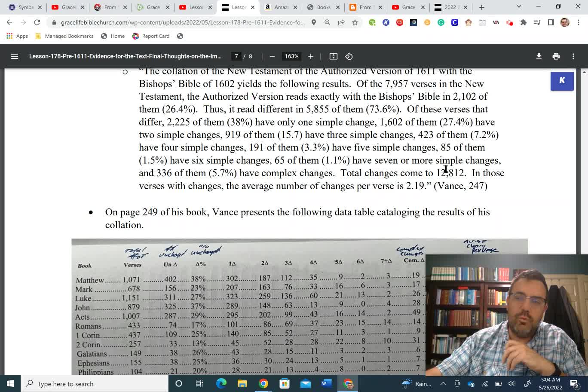Viewport: 588px width, 392px height.
Task: Open the Report Card bookmark
Action: (x=151, y=36)
